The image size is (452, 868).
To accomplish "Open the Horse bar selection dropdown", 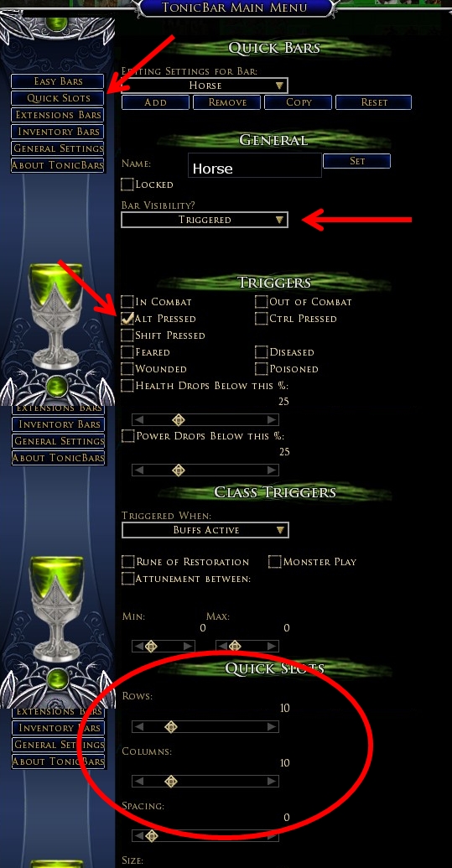I will click(205, 86).
